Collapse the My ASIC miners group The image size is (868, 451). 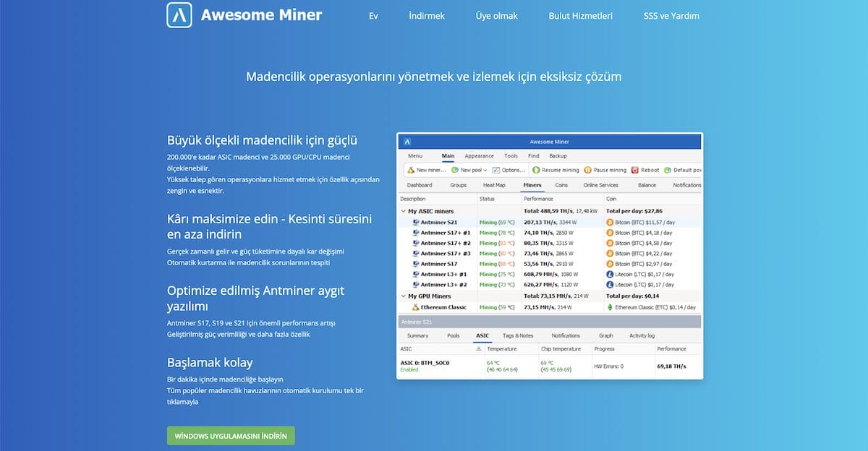click(404, 211)
